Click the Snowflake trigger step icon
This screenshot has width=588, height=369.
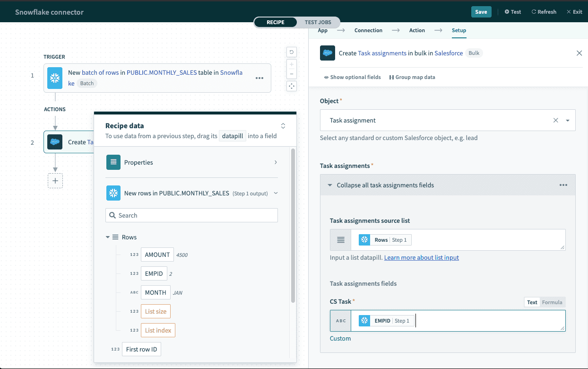pyautogui.click(x=55, y=78)
